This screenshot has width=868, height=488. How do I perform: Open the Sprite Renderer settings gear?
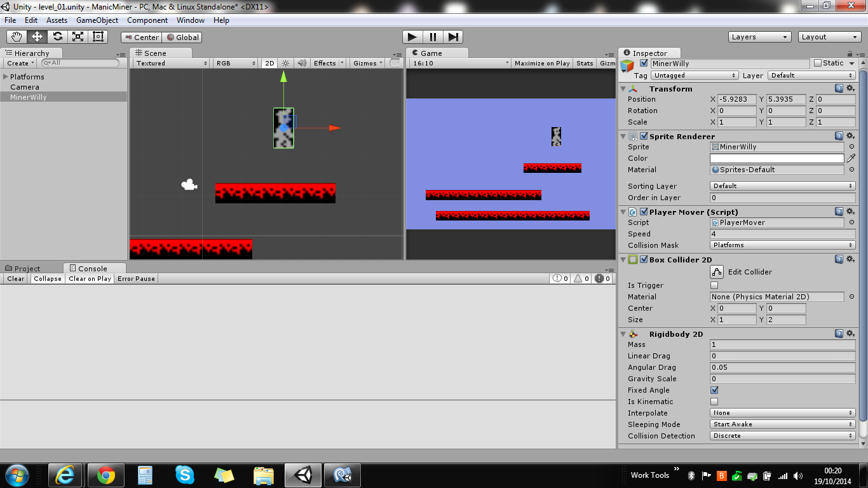click(850, 135)
